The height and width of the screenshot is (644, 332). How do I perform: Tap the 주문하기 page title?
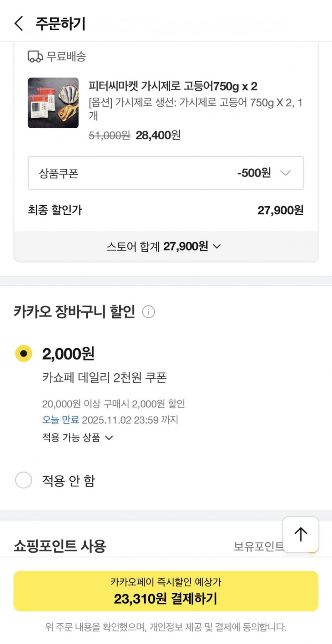(60, 23)
